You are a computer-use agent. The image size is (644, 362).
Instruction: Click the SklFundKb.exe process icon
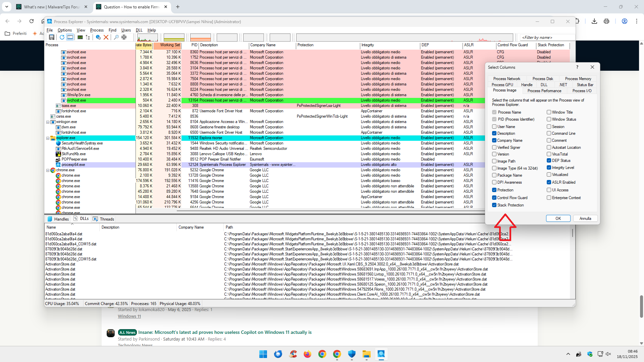point(58,154)
